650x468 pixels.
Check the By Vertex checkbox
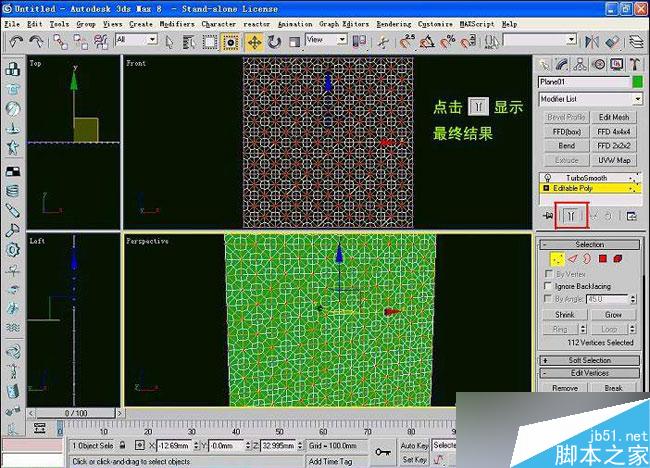549,274
